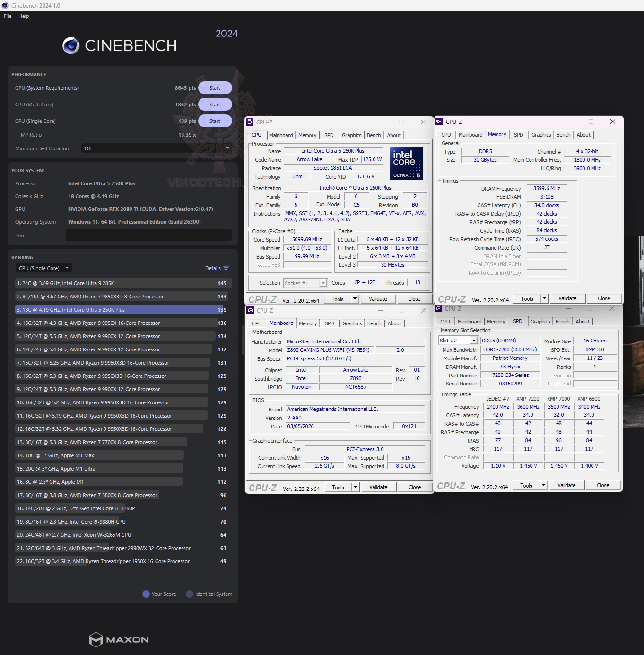Click Validate in the SPD tab window

pos(566,485)
